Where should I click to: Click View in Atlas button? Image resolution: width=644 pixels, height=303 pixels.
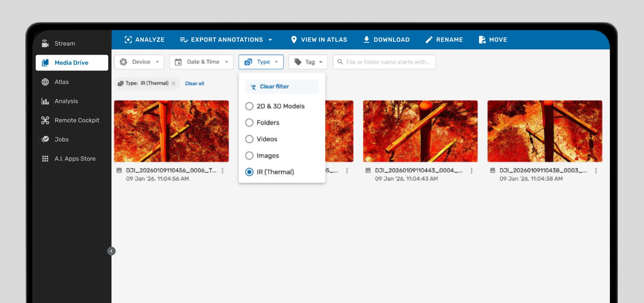point(319,40)
